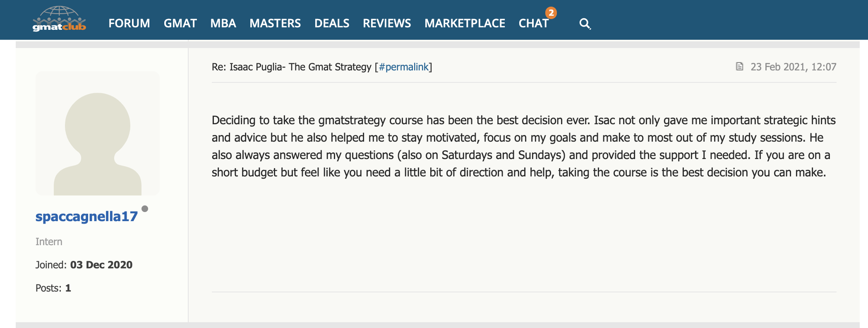Click the GMAT Club logo
868x328 pixels.
[x=59, y=19]
